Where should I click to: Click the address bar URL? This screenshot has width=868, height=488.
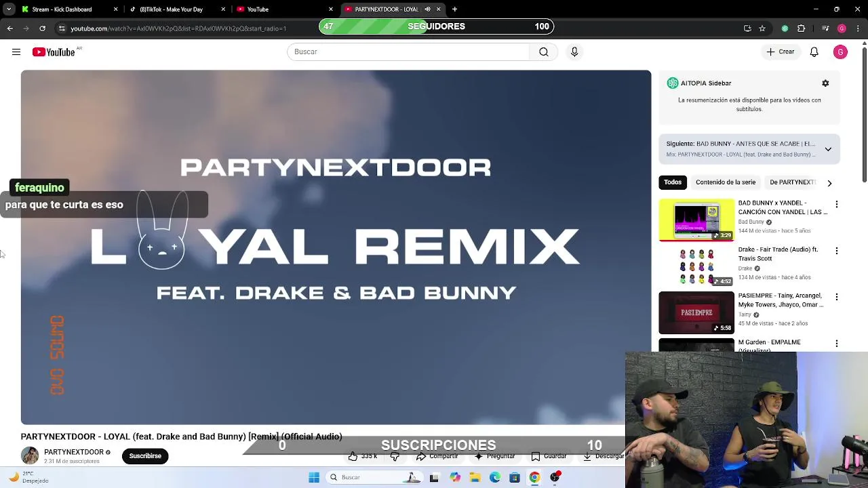click(x=178, y=28)
